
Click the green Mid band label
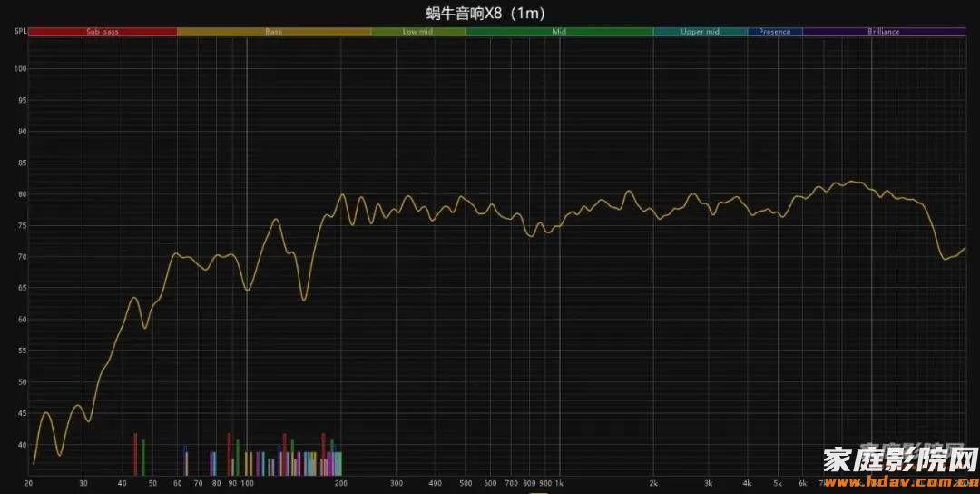(559, 31)
